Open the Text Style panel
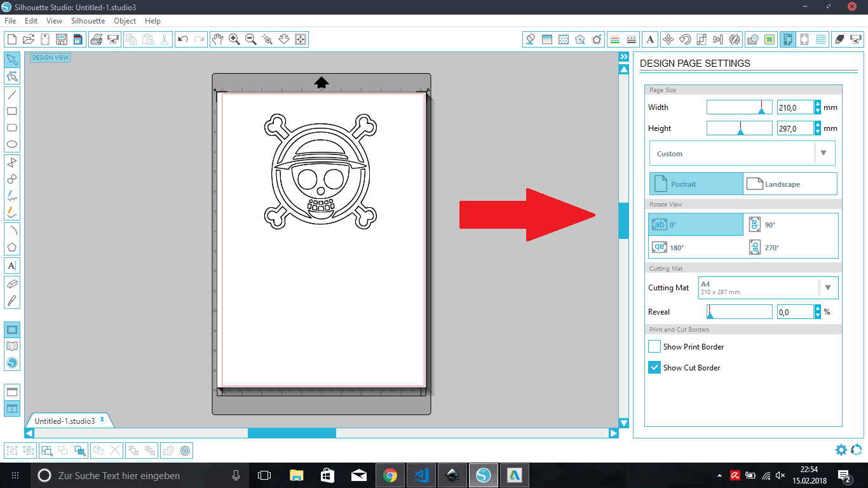The image size is (868, 488). coord(650,39)
